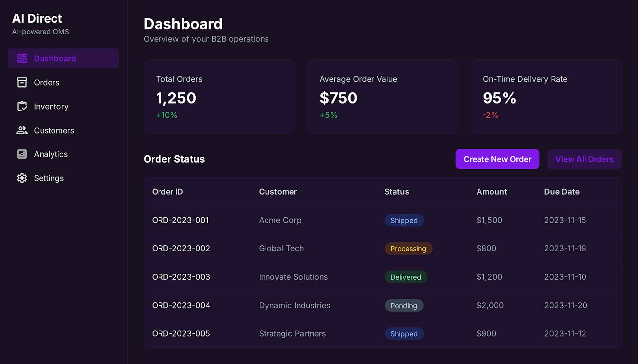
Task: Click the Pending status badge
Action: (x=403, y=305)
